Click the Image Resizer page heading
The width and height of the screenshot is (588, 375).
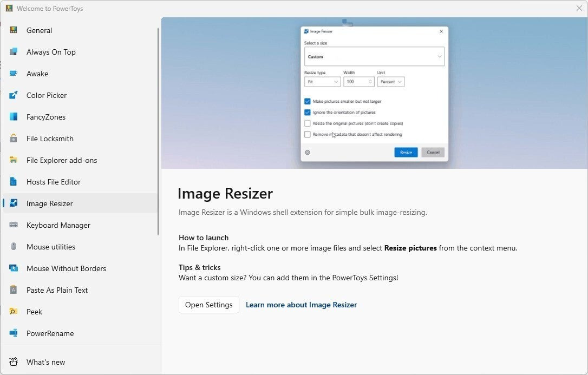[225, 194]
